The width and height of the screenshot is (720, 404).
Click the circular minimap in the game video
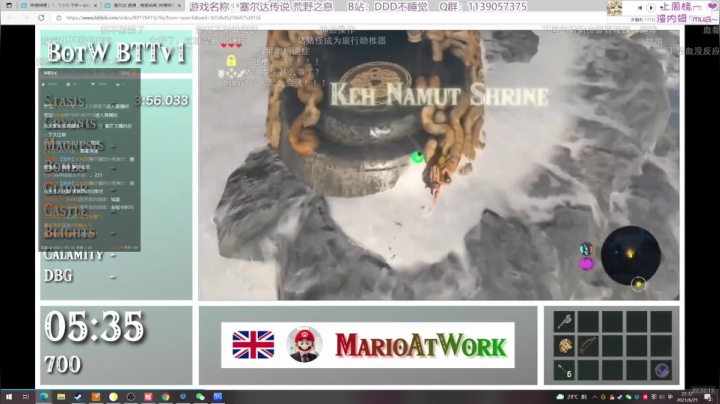tap(630, 256)
